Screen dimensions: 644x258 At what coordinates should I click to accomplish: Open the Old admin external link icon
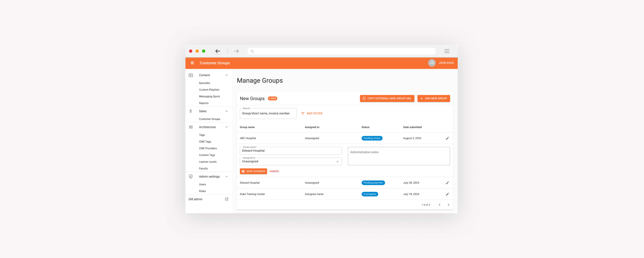pos(227,199)
